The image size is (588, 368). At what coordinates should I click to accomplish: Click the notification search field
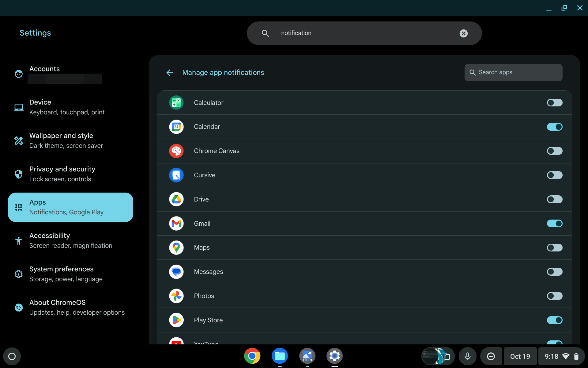pyautogui.click(x=364, y=33)
